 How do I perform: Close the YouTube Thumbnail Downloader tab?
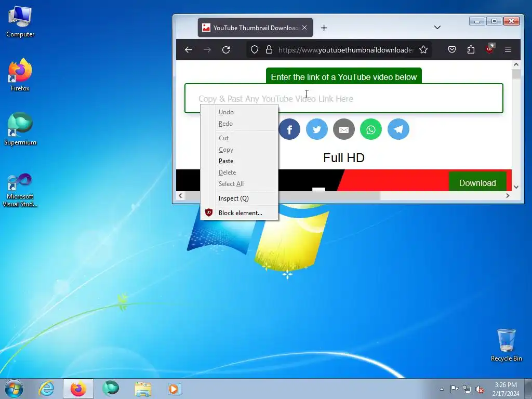point(304,28)
